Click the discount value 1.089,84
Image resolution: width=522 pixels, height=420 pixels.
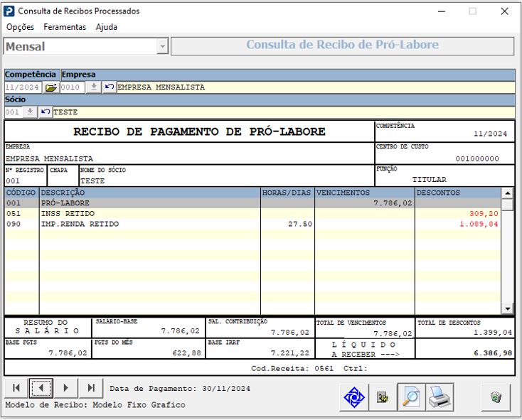coord(479,224)
